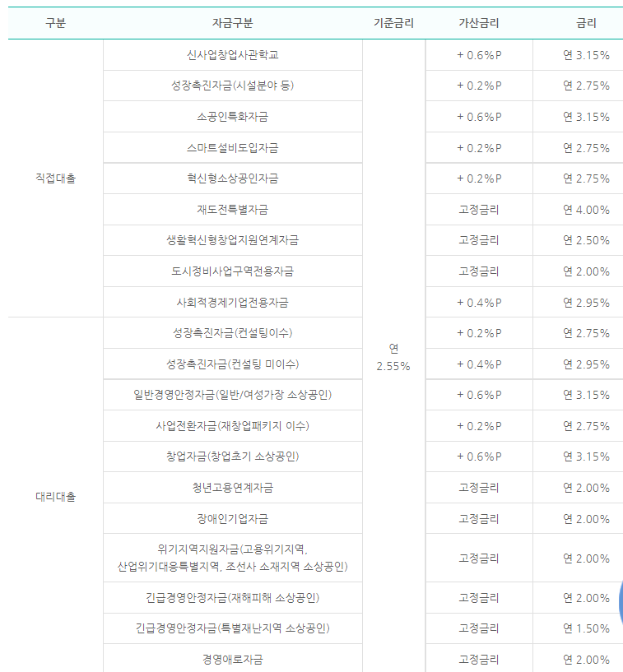Select the '사회적경제기업전용자금' fund name
The image size is (623, 672).
coord(232,303)
